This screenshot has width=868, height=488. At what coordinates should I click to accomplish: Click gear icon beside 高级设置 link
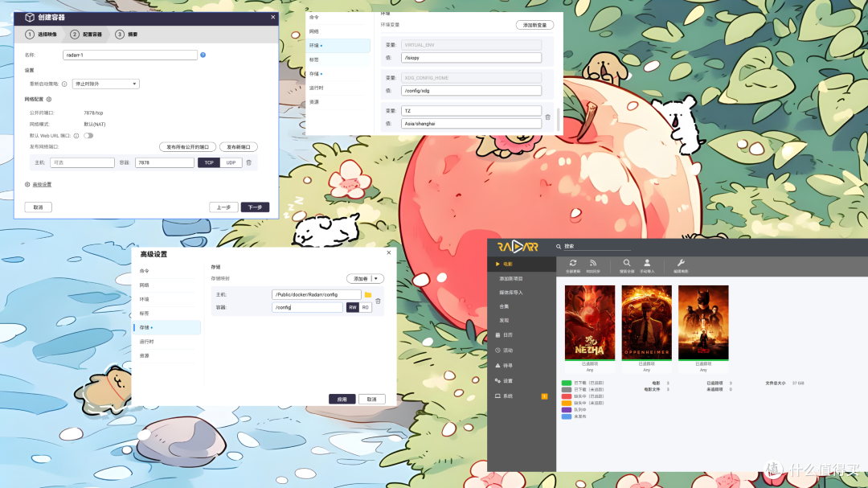tap(27, 184)
